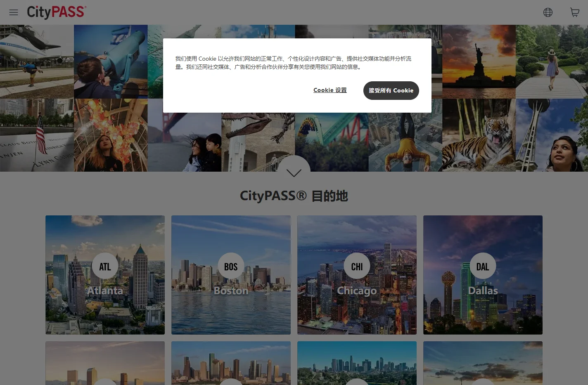Accept all cookies with 接受所有 Cookie
588x385 pixels.
[391, 90]
